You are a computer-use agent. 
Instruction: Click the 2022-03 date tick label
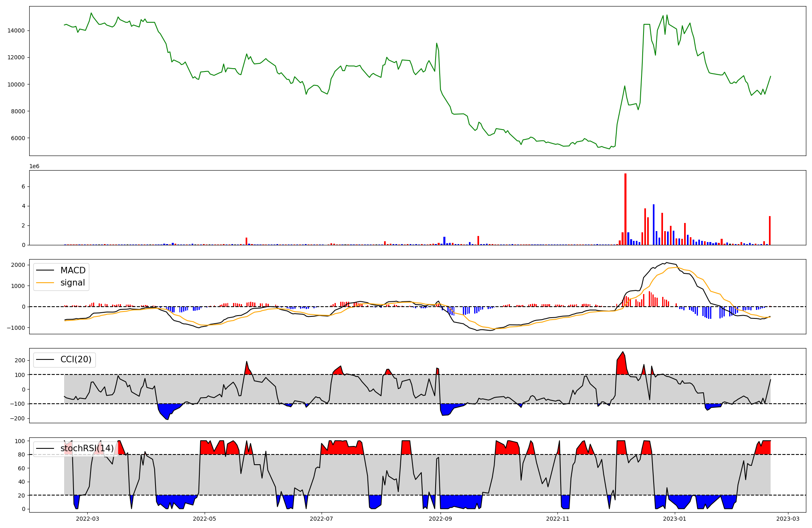pos(87,519)
